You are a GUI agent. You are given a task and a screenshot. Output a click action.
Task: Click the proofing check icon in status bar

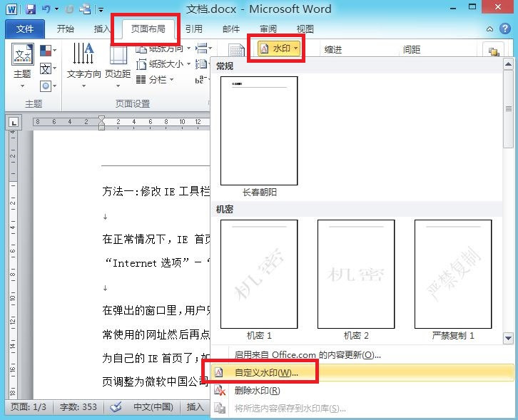[116, 407]
